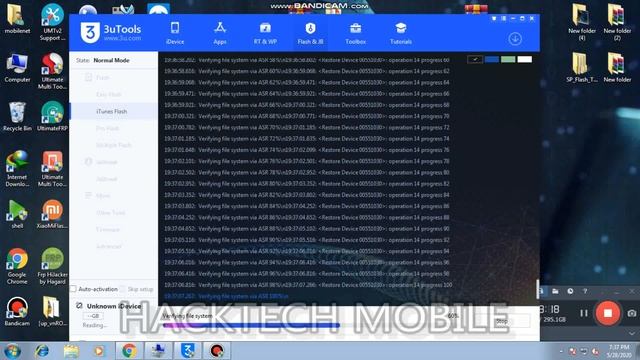This screenshot has height=360, width=640.
Task: Open Frp Hijacker by Hagard shortcut
Action: [52, 266]
